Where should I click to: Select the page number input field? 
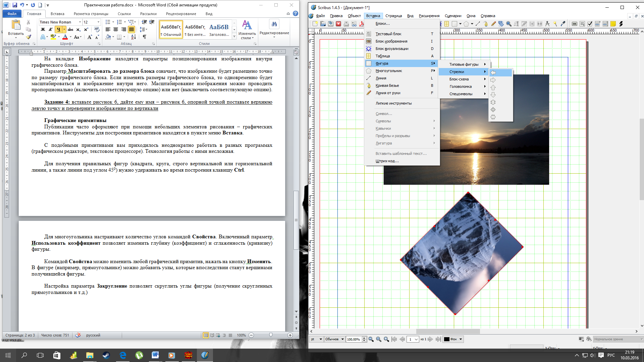(x=411, y=339)
